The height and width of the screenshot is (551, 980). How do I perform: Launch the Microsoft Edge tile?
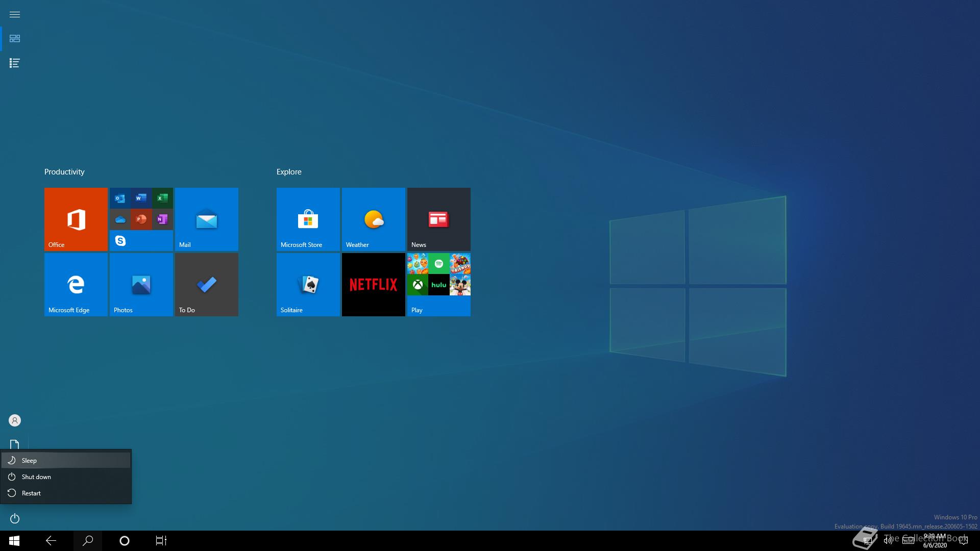click(x=76, y=285)
